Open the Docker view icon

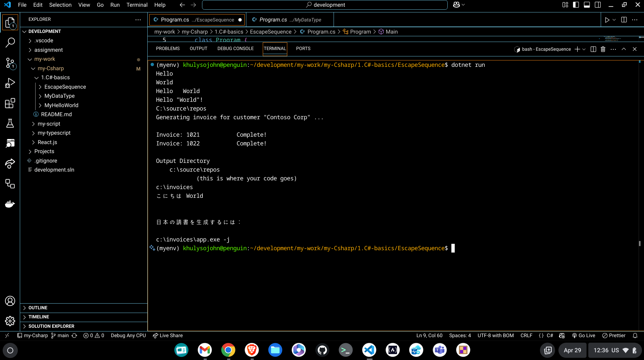pos(10,204)
